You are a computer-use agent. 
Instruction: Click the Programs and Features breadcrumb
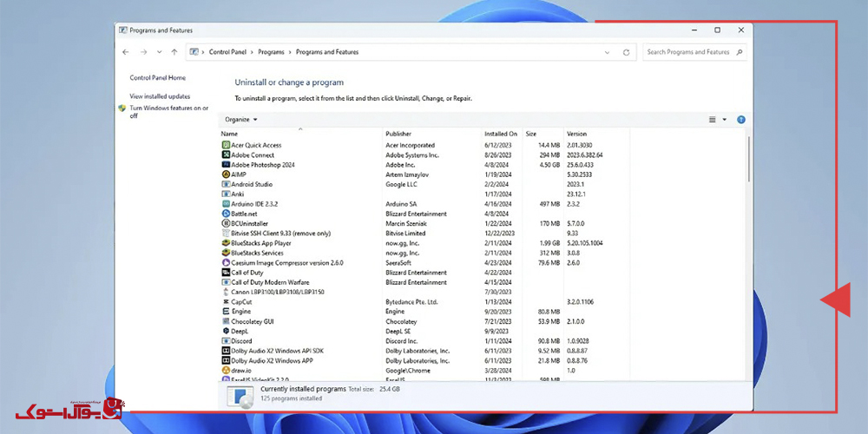coord(327,52)
